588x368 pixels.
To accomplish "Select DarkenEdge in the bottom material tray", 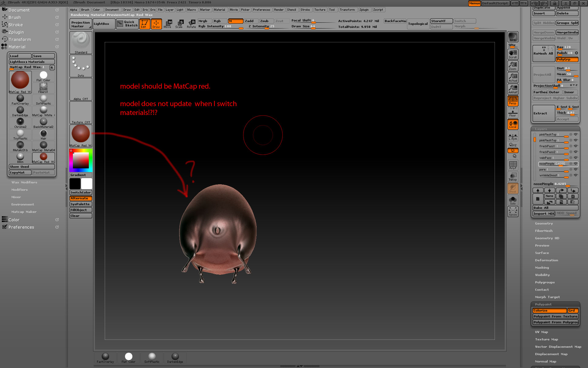I will pos(175,358).
